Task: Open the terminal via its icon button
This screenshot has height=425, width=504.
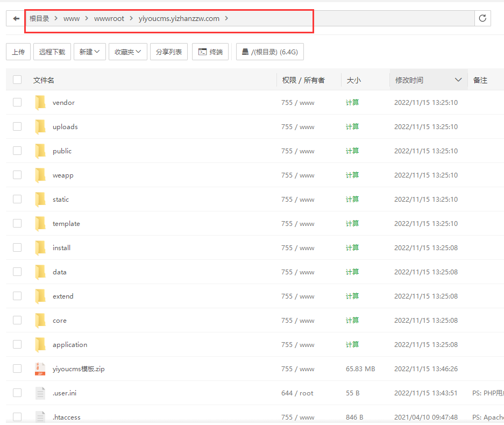Action: point(203,52)
